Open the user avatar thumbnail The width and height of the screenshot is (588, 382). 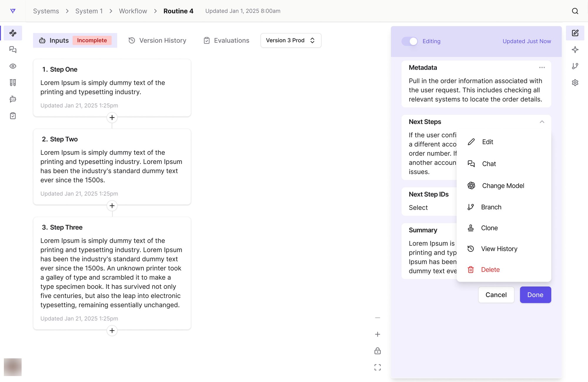click(x=13, y=367)
